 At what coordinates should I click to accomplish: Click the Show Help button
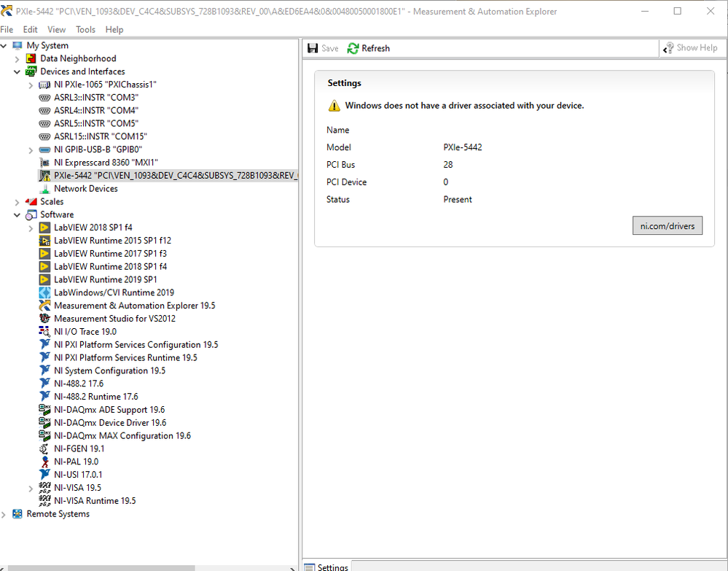tap(690, 48)
